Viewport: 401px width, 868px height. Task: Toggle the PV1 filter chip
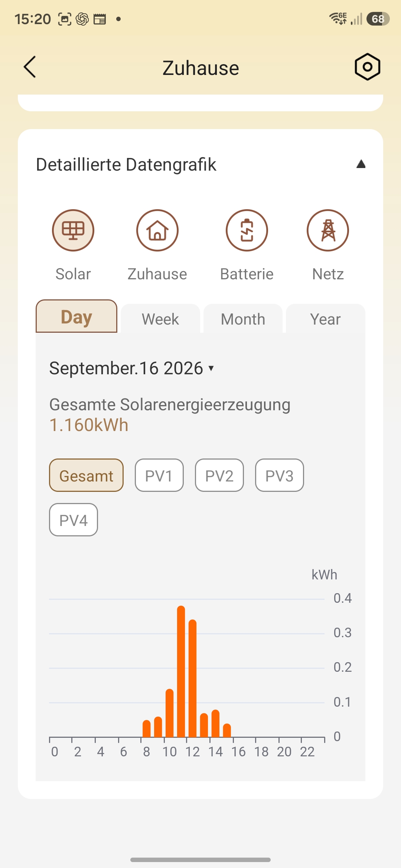159,475
